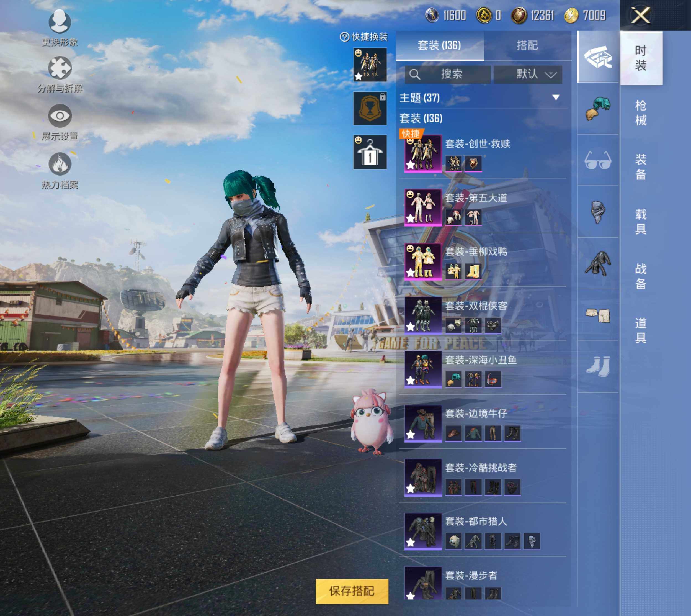Click 套装-双棍侠客 name text
This screenshot has width=691, height=616.
click(476, 306)
